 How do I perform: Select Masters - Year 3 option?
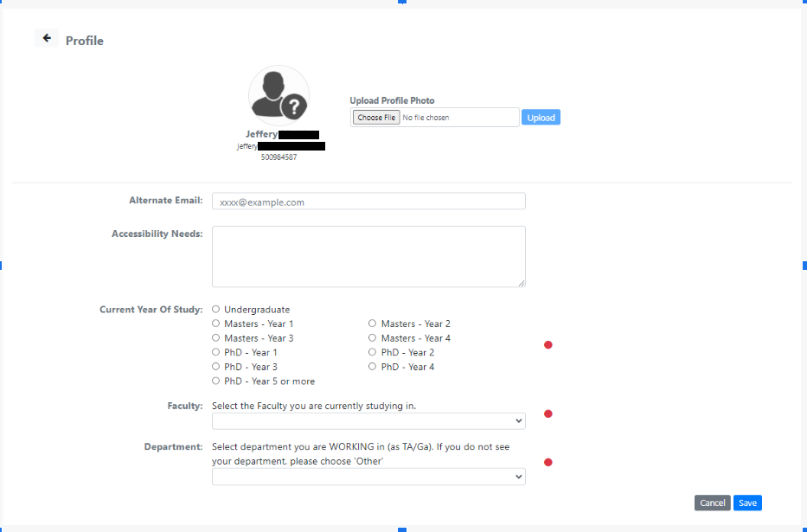tap(216, 338)
